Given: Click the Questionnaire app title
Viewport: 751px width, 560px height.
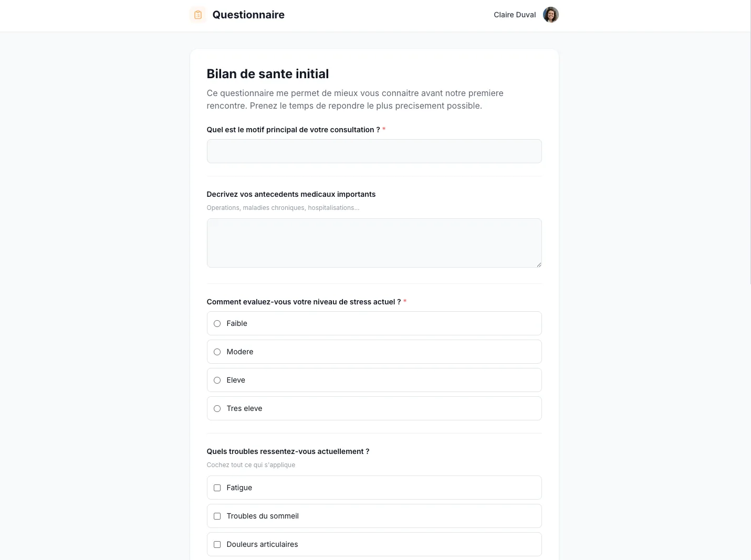Looking at the screenshot, I should 248,15.
